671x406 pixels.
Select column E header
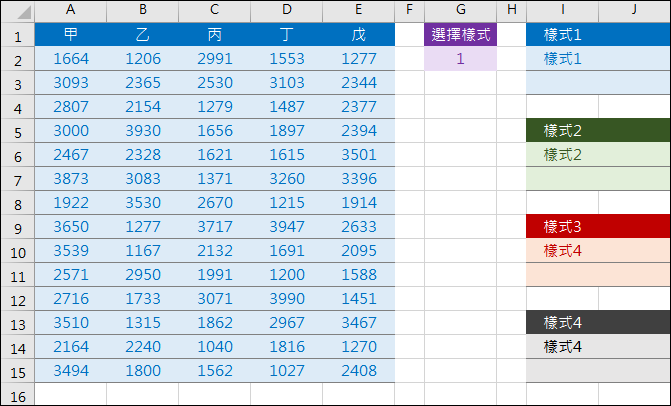pyautogui.click(x=359, y=11)
